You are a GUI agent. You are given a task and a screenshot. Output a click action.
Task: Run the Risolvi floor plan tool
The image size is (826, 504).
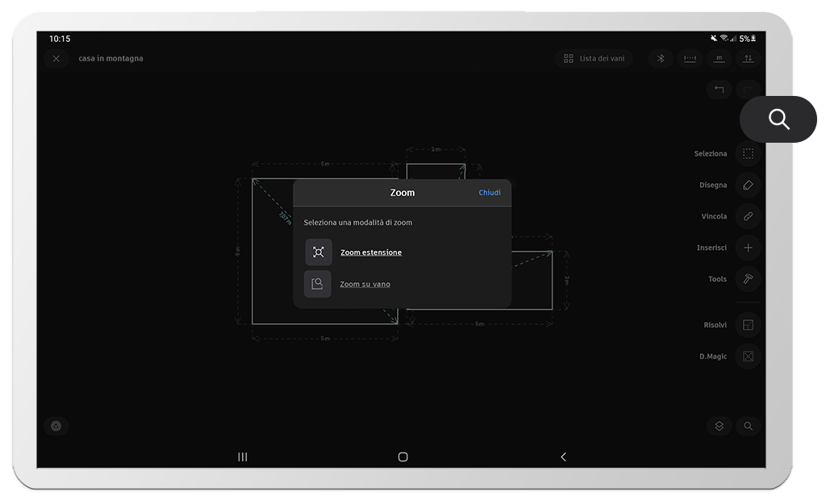point(748,325)
